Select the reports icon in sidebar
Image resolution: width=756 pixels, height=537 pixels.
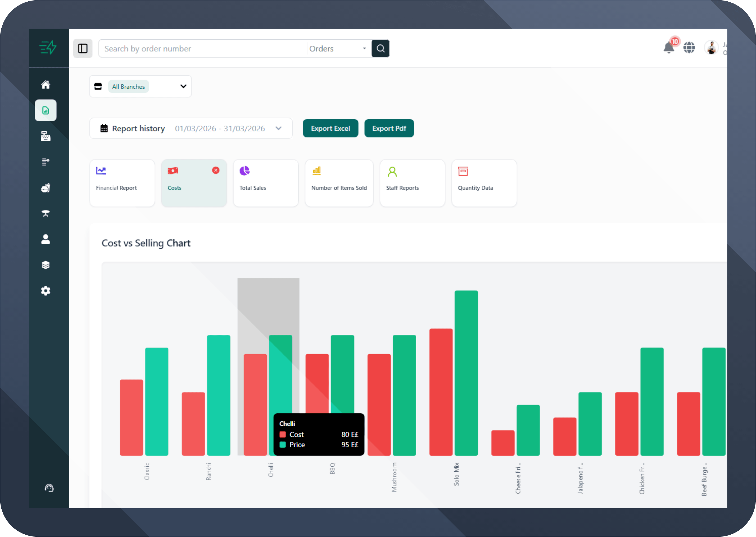click(x=46, y=111)
